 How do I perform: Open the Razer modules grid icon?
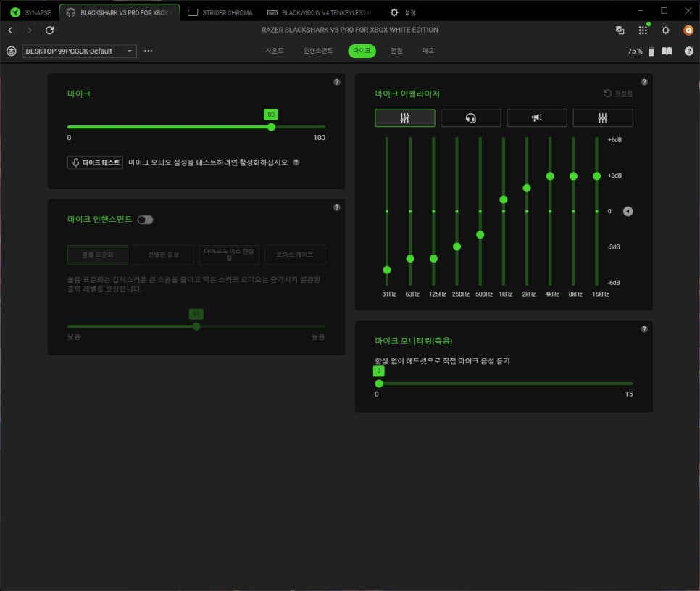pyautogui.click(x=642, y=30)
